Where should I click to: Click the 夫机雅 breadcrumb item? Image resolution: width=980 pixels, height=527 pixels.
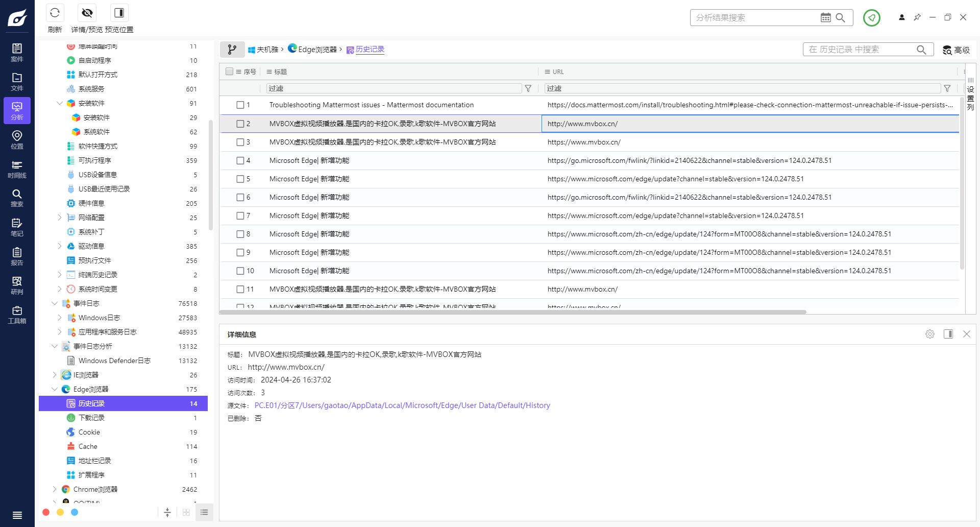(263, 50)
